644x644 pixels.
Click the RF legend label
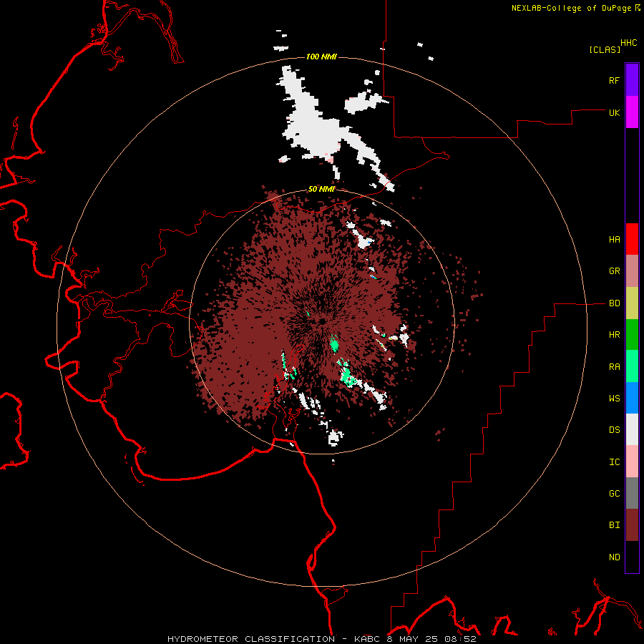tap(614, 80)
